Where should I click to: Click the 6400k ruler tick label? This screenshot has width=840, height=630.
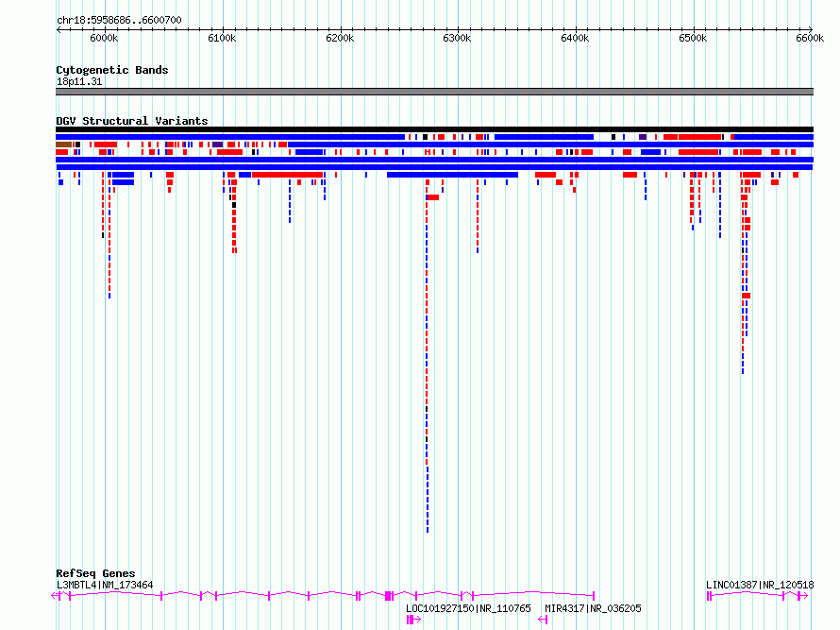[575, 38]
